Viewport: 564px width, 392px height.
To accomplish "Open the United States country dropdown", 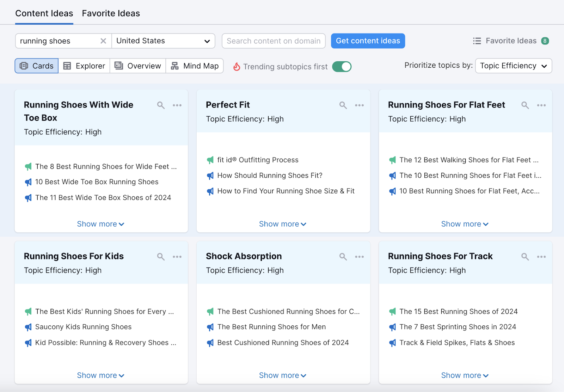I will tap(163, 41).
